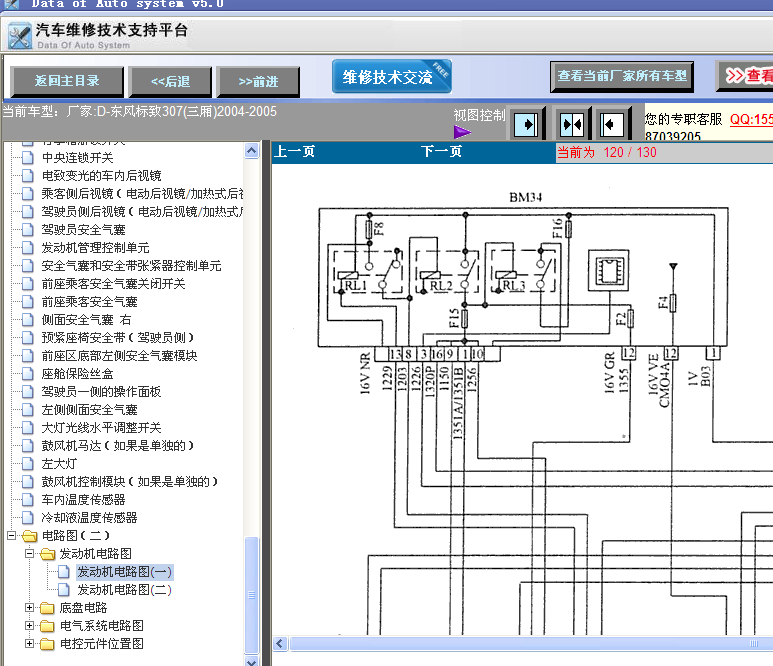Select 侧面安全气囊 右 entry
Image resolution: width=773 pixels, height=666 pixels.
tap(86, 319)
